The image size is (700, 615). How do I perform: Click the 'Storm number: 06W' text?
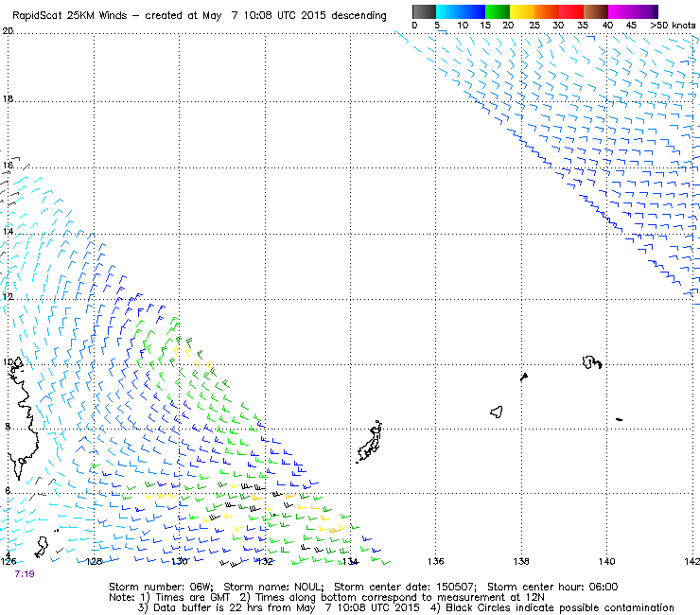pos(160,587)
